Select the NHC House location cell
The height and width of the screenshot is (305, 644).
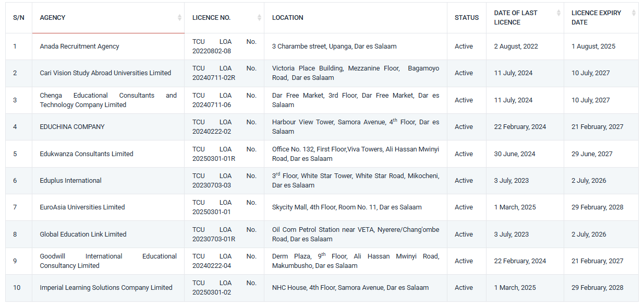(356, 288)
